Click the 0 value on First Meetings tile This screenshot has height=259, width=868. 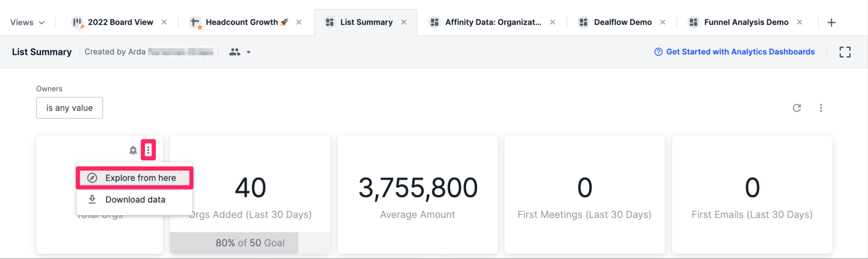point(585,188)
